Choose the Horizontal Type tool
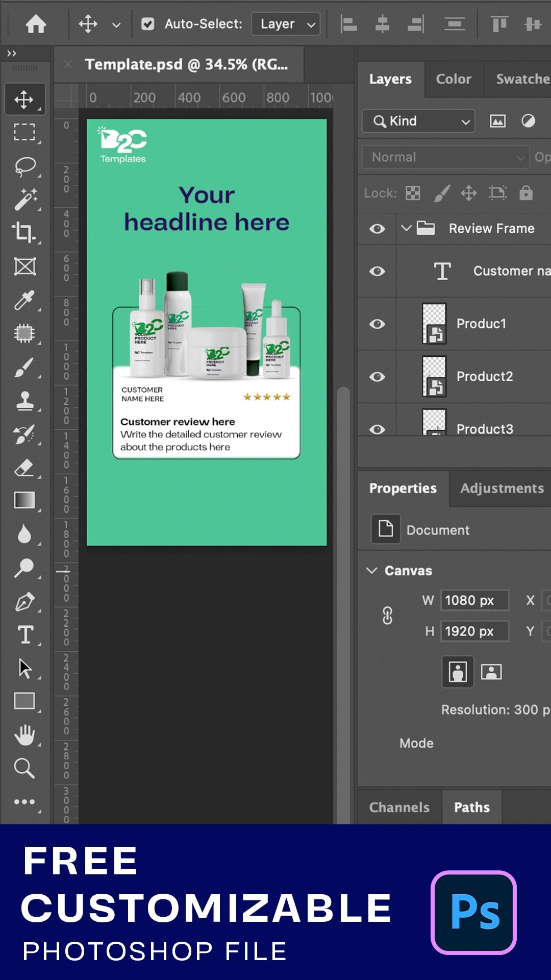This screenshot has width=551, height=980. 24,635
